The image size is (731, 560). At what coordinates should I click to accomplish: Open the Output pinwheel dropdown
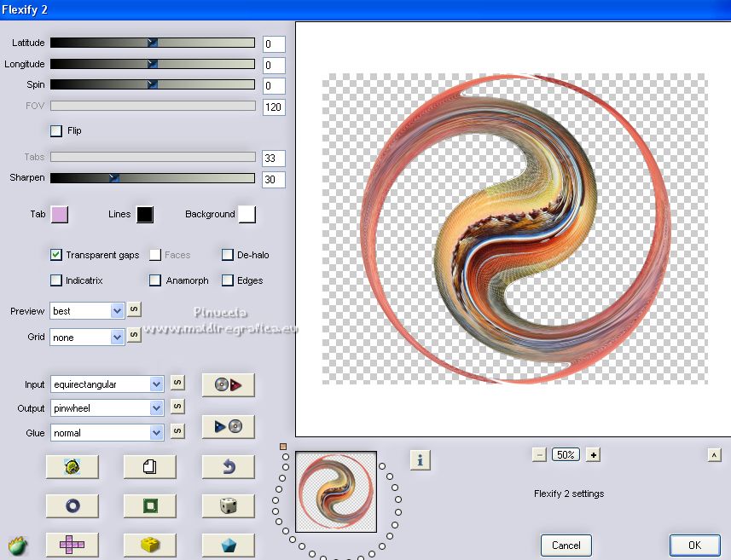point(107,408)
